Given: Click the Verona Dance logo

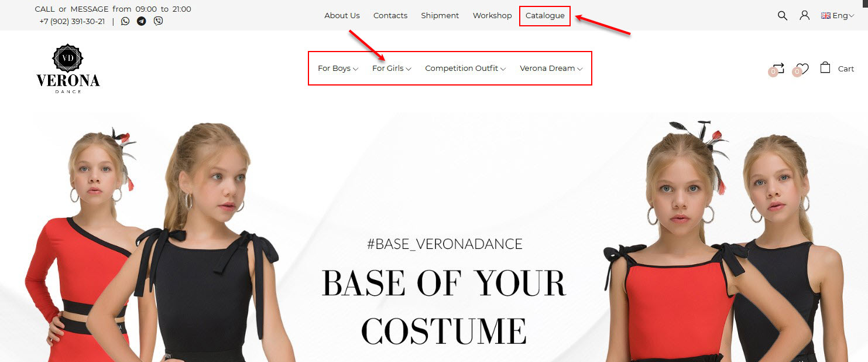Looking at the screenshot, I should 68,69.
